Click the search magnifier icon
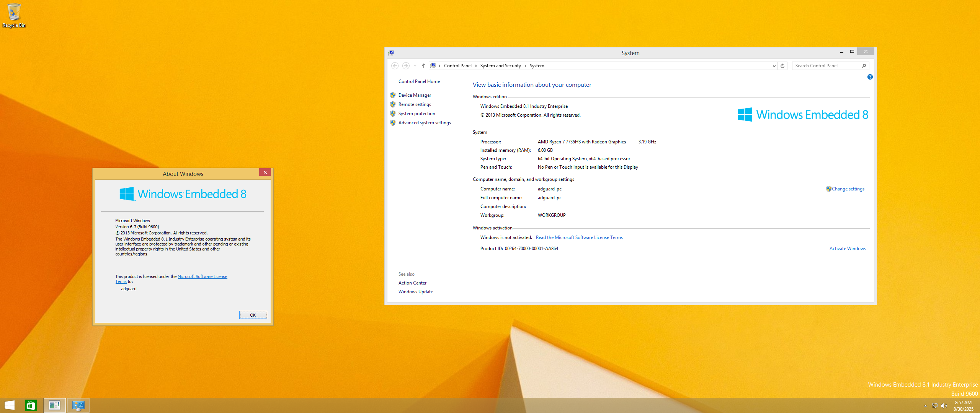The image size is (980, 413). click(864, 66)
